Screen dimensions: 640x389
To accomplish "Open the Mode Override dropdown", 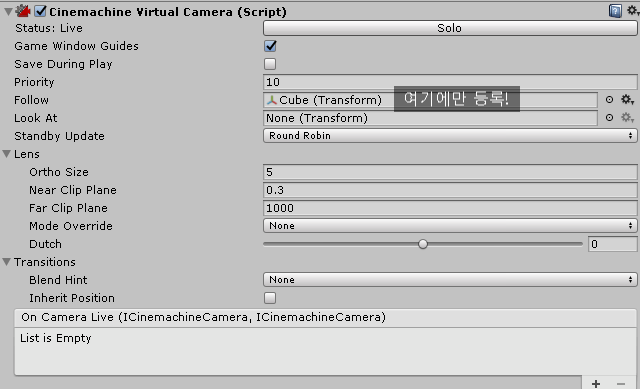I will (450, 226).
